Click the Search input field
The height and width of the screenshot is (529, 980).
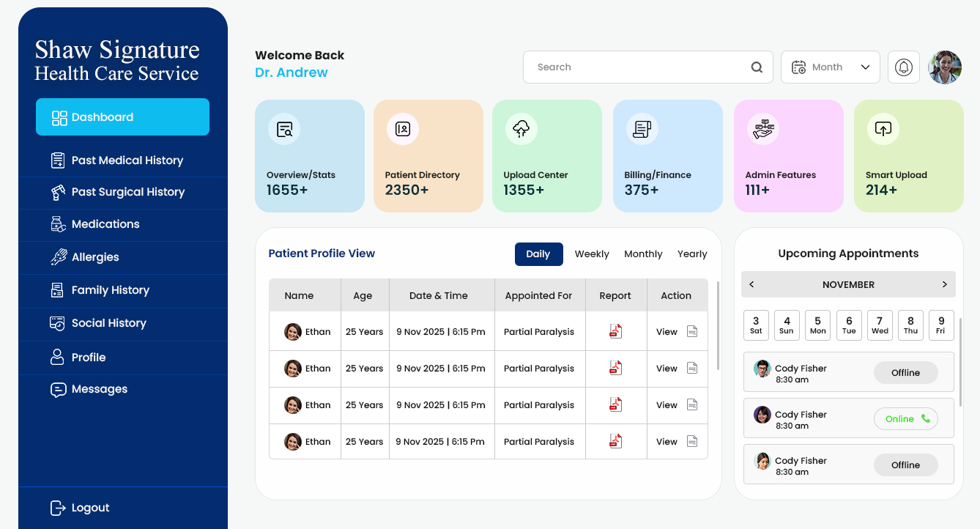pos(637,67)
